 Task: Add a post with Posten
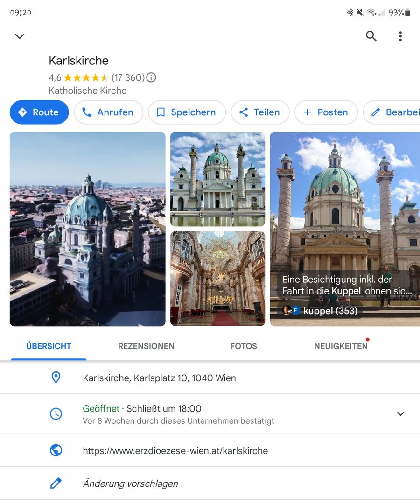(326, 112)
